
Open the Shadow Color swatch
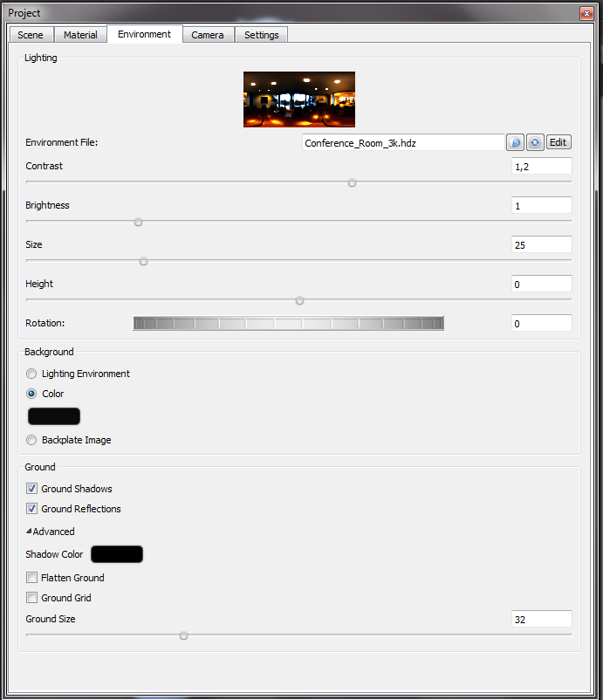coord(117,554)
